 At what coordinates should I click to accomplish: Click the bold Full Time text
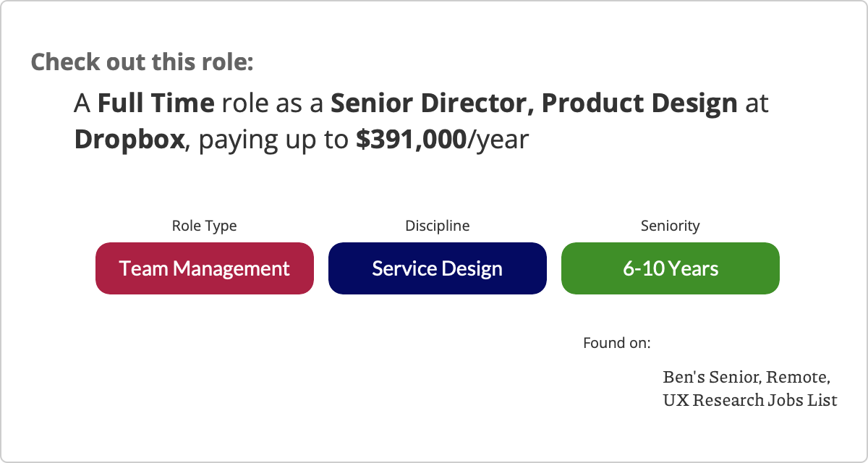coord(156,104)
